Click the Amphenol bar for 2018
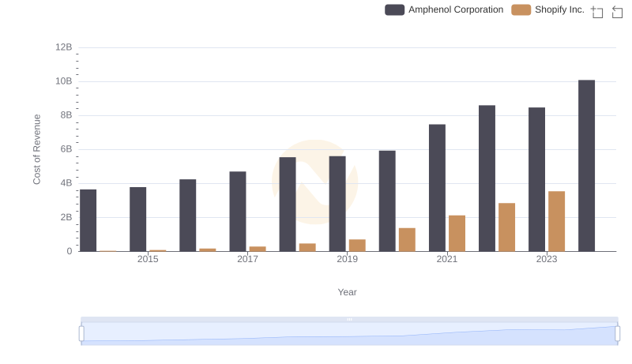This screenshot has height=364, width=632. click(x=288, y=205)
